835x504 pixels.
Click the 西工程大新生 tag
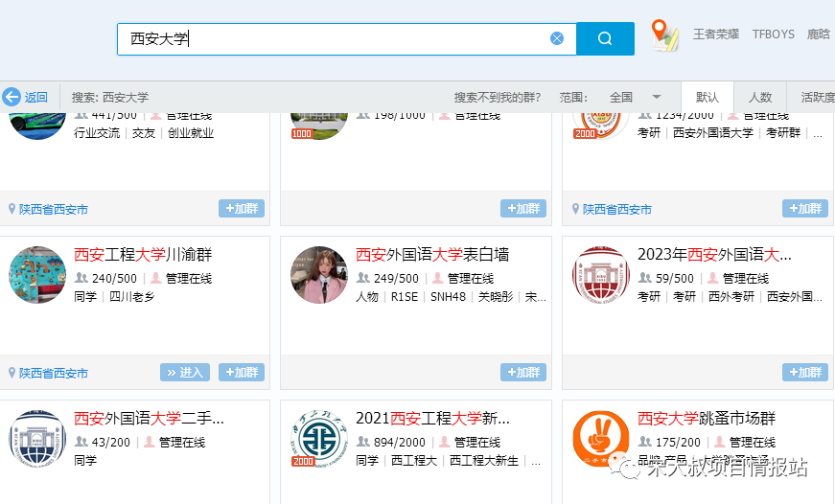[x=483, y=460]
